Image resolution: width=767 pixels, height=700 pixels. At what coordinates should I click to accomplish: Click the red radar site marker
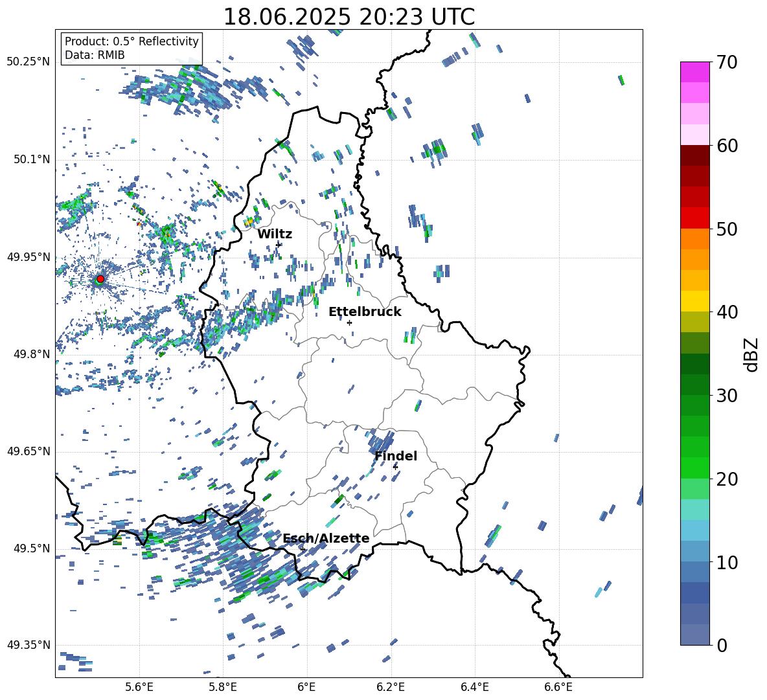pyautogui.click(x=100, y=278)
